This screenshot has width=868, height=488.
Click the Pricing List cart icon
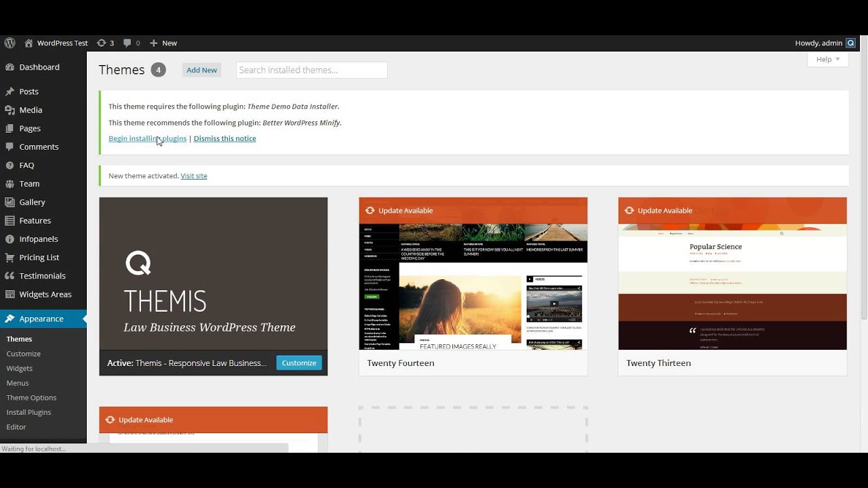[9, 258]
